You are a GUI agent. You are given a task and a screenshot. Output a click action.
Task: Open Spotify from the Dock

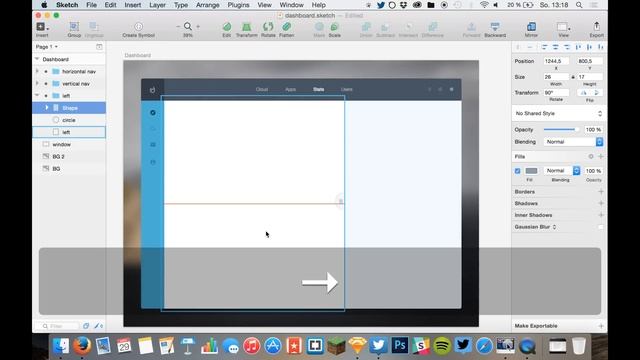pos(442,346)
